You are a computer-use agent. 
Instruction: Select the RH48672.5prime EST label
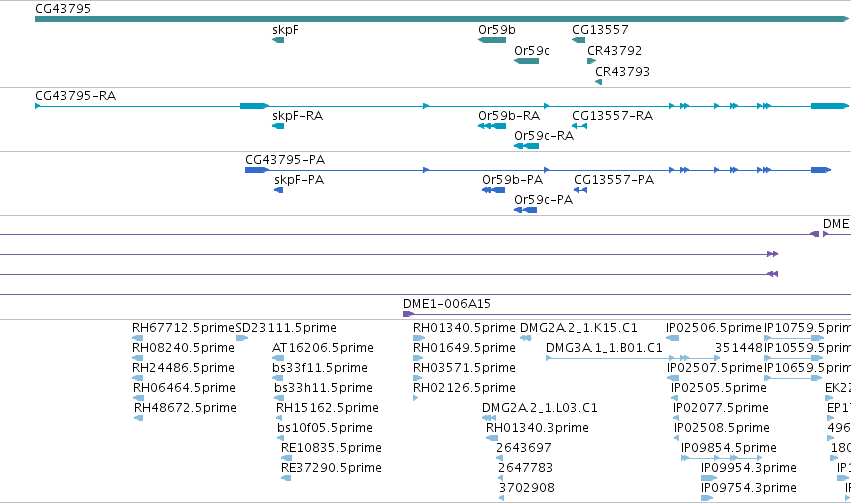pos(185,408)
